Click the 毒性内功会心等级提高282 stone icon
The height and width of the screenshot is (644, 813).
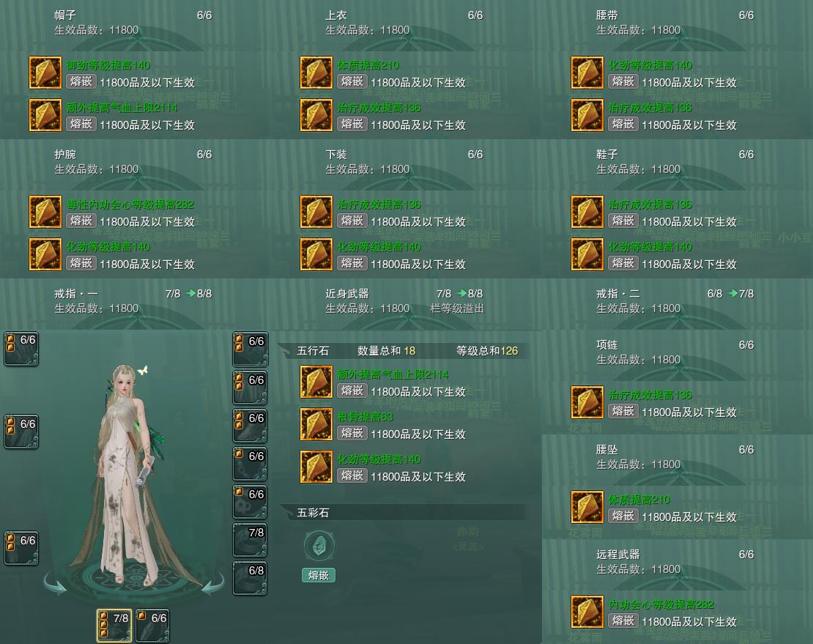pos(45,212)
